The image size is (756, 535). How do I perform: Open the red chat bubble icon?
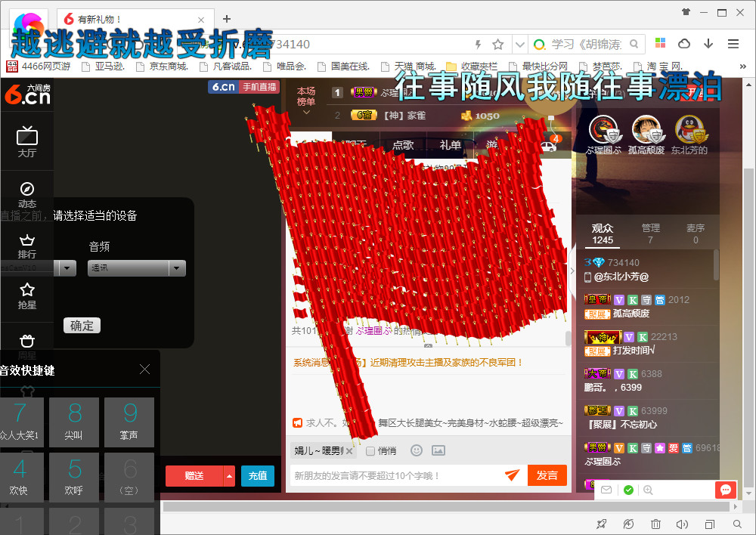(726, 490)
